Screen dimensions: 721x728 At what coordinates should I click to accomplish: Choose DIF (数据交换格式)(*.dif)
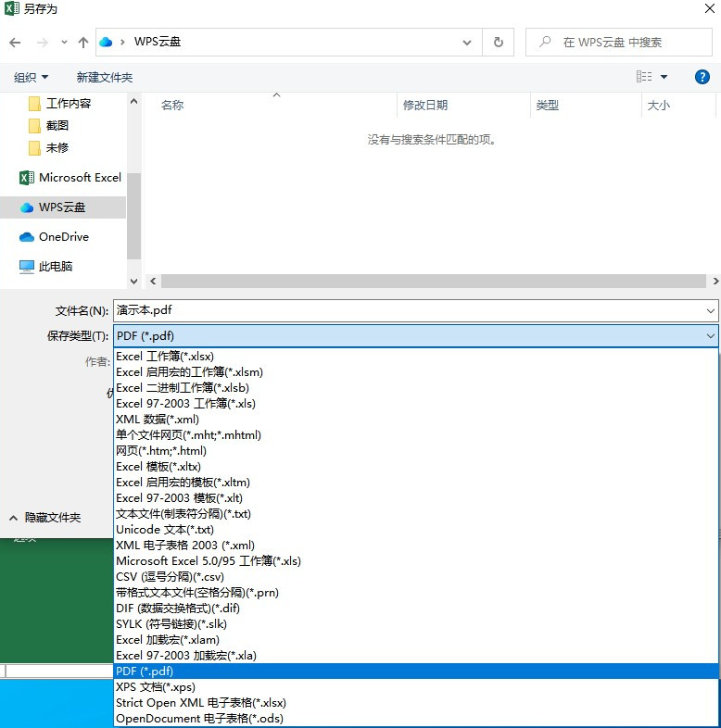416,609
